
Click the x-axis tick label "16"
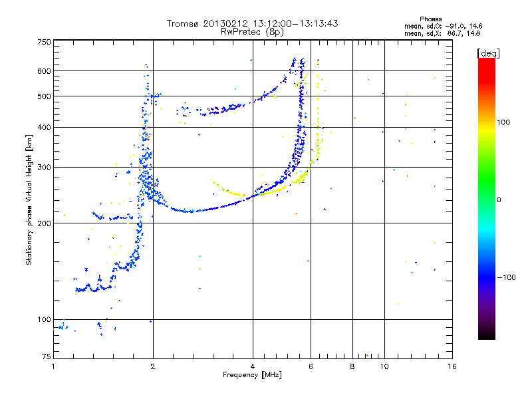[x=452, y=366]
